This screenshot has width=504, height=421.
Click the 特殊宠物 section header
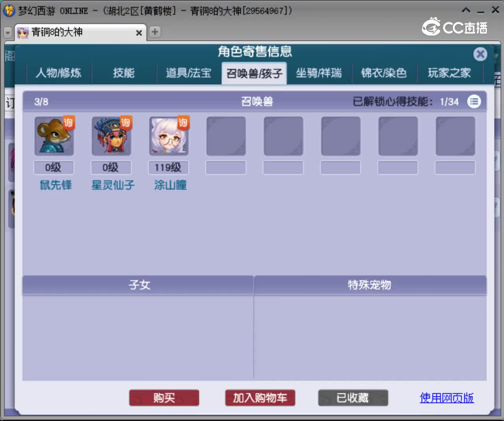pos(370,285)
